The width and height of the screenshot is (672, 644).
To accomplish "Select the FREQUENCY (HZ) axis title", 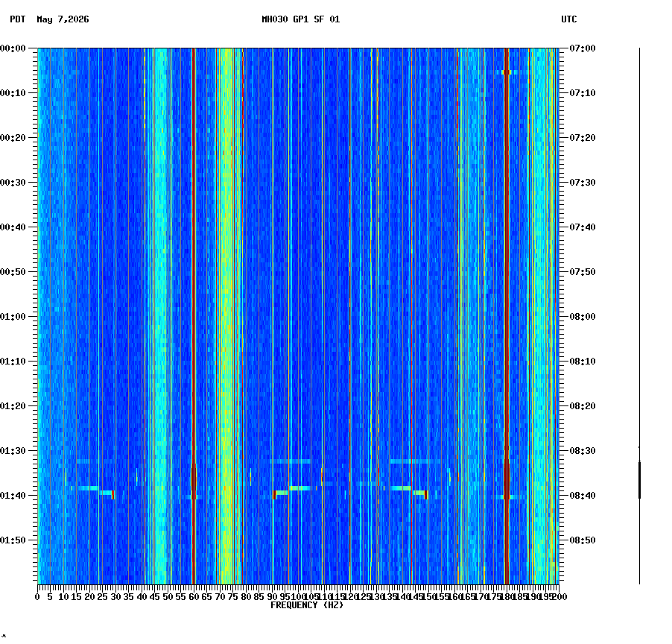I will [x=307, y=605].
